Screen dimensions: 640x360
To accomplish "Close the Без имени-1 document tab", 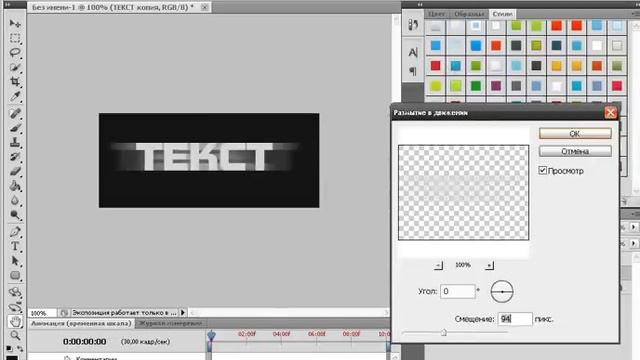I will click(x=204, y=7).
